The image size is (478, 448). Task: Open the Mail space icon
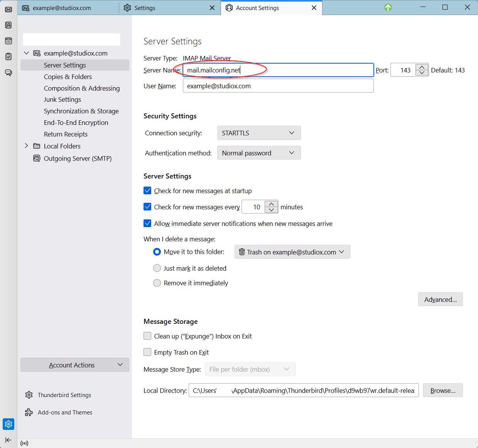point(8,9)
